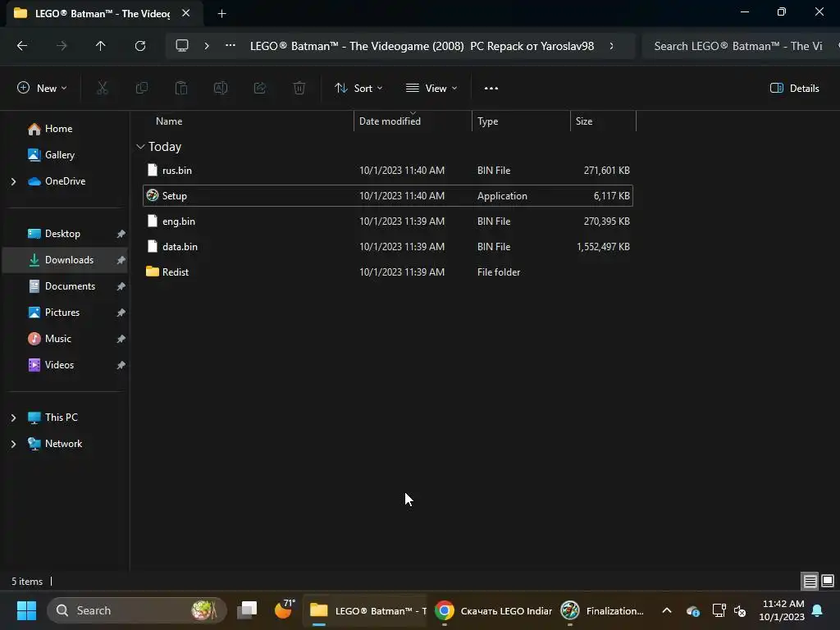Switch to Finalization installer on taskbar
Viewport: 840px width, 630px height.
pyautogui.click(x=602, y=610)
